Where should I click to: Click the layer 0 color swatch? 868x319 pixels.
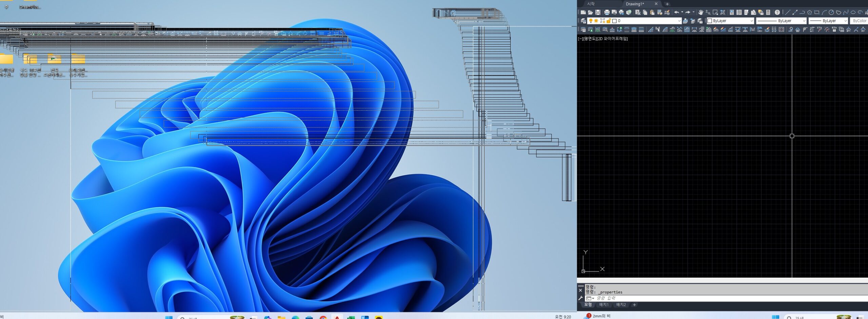point(614,21)
